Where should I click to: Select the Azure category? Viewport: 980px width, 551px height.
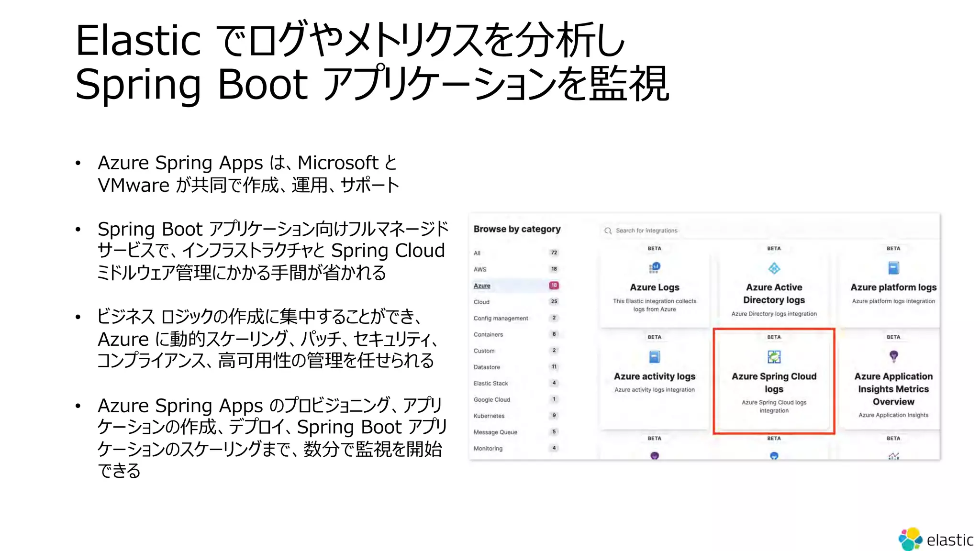(516, 286)
